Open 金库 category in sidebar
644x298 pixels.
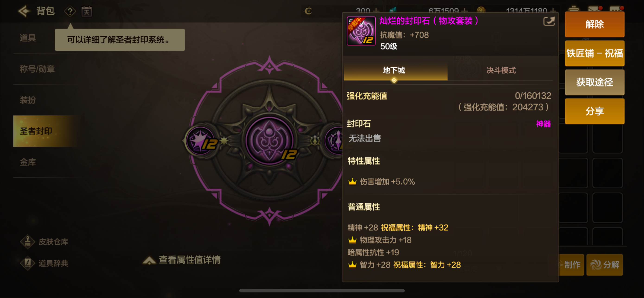(x=28, y=162)
